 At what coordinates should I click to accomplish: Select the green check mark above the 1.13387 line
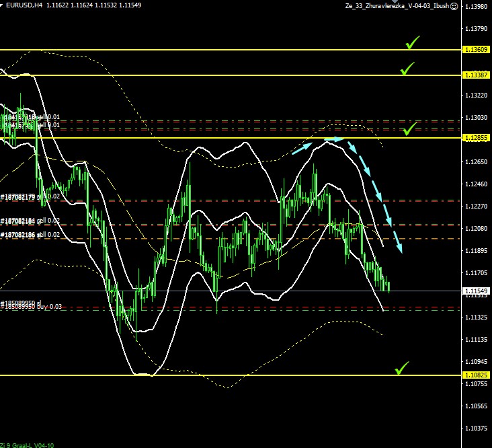point(407,68)
